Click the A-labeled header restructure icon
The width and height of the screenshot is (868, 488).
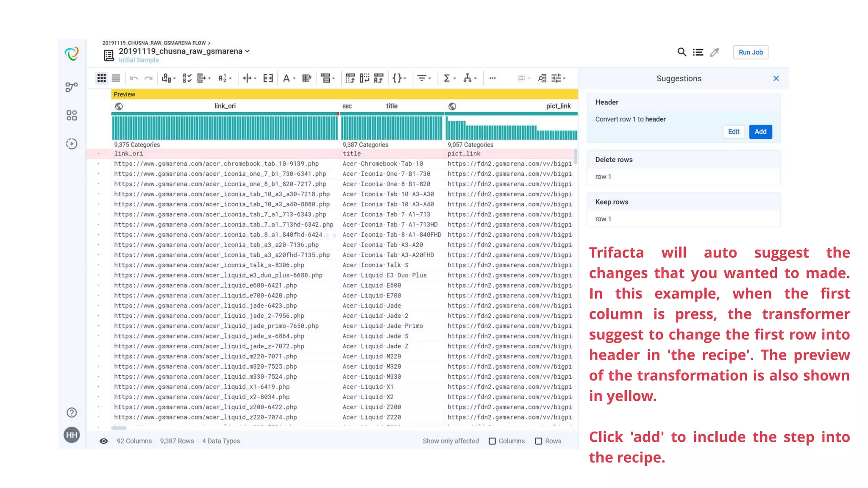pyautogui.click(x=378, y=78)
